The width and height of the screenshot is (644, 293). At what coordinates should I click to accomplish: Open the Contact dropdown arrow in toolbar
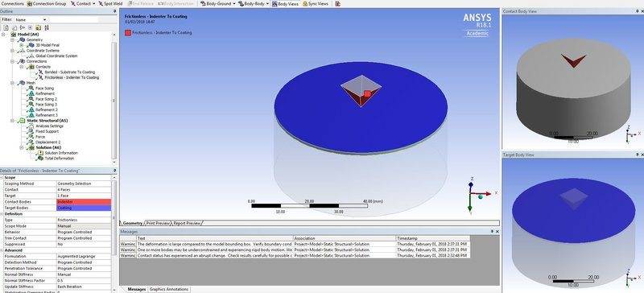pos(93,3)
